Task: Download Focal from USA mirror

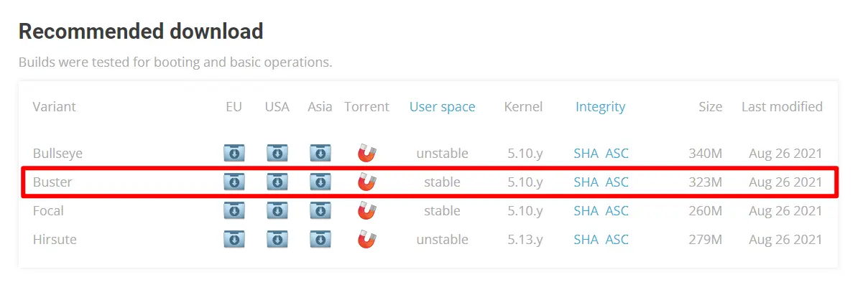Action: pyautogui.click(x=277, y=210)
